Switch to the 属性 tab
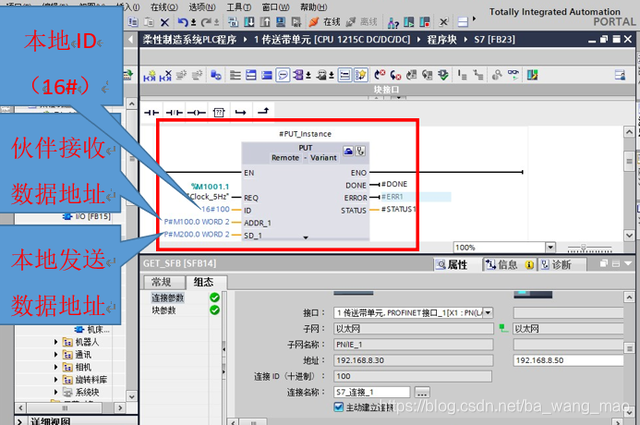The height and width of the screenshot is (425, 640). tap(452, 265)
